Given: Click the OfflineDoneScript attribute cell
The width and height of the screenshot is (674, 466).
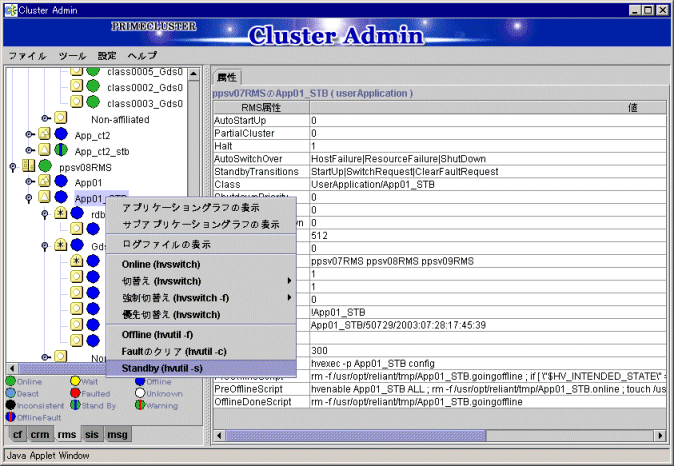Looking at the screenshot, I should 261,402.
